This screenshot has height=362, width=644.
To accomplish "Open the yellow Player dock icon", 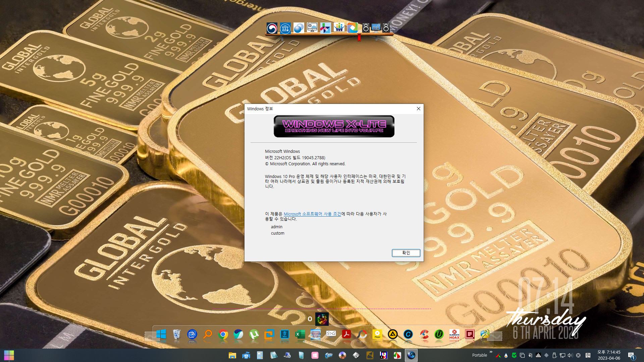I will (377, 334).
